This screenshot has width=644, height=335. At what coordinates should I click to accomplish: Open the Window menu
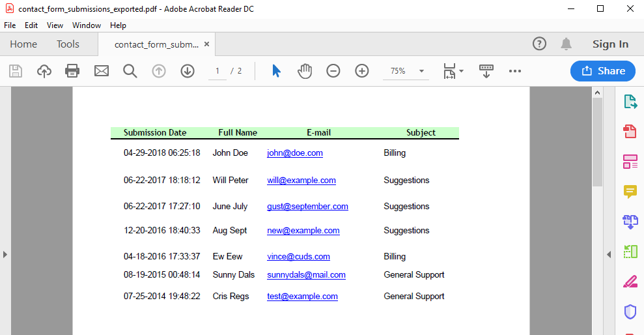click(87, 25)
